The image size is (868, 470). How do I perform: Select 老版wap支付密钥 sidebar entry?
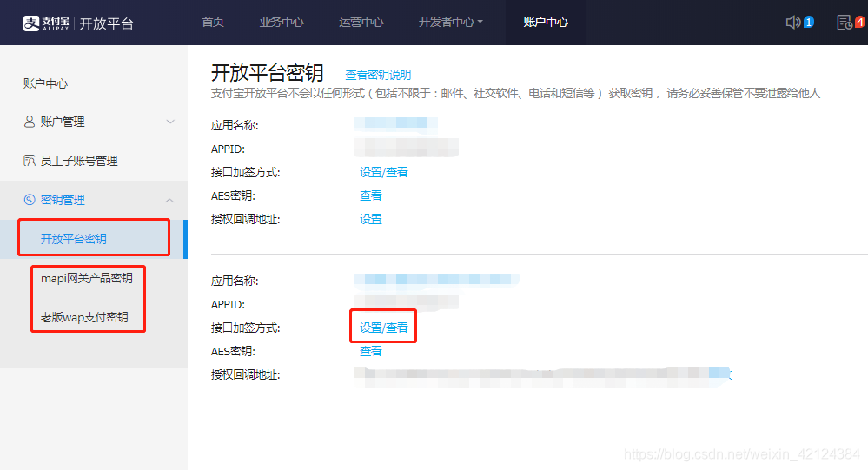[84, 317]
